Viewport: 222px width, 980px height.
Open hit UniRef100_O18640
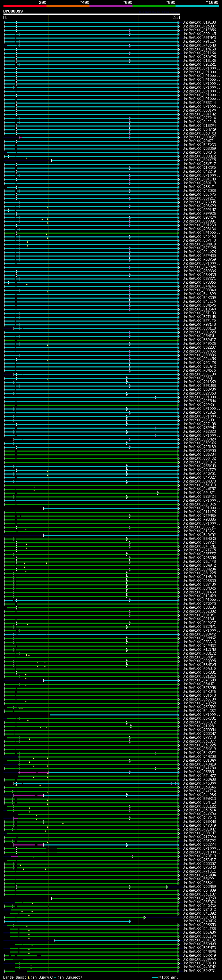pyautogui.click(x=199, y=309)
